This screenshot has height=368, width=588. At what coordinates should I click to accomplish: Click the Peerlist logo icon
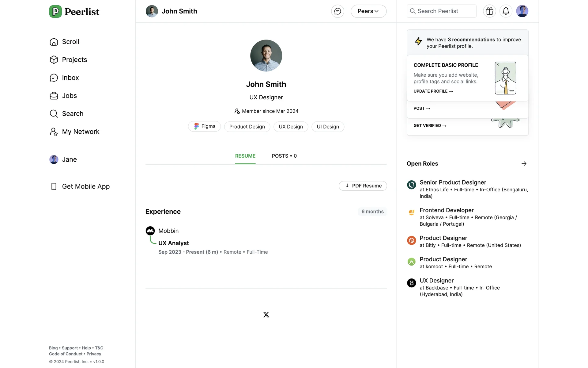(x=55, y=12)
